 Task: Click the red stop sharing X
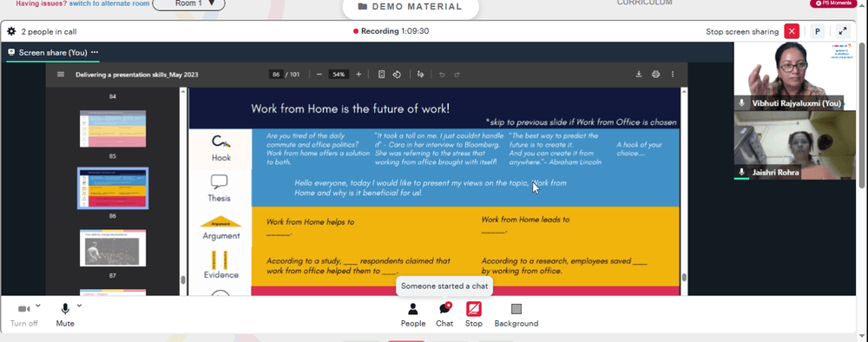[792, 31]
